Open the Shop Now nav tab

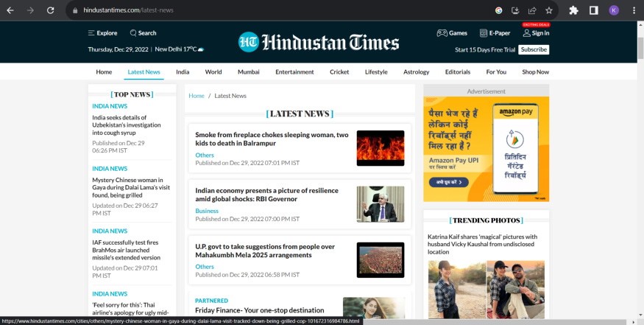coord(535,71)
